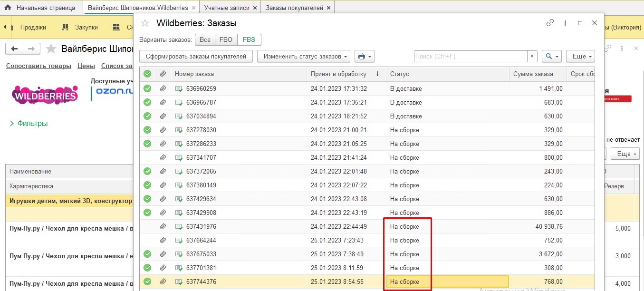Add Wildberries: Заказы dialog to favorites star
The height and width of the screenshot is (291, 644).
click(145, 23)
